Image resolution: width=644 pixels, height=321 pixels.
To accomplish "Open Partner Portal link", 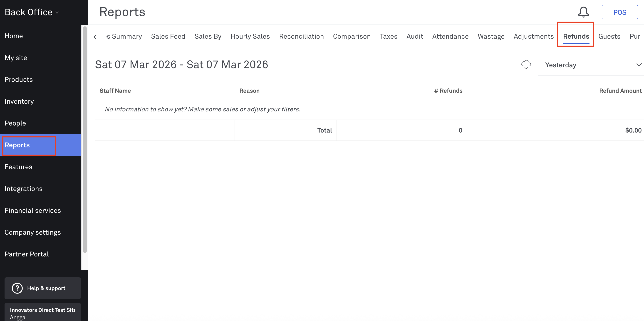I will coord(27,254).
